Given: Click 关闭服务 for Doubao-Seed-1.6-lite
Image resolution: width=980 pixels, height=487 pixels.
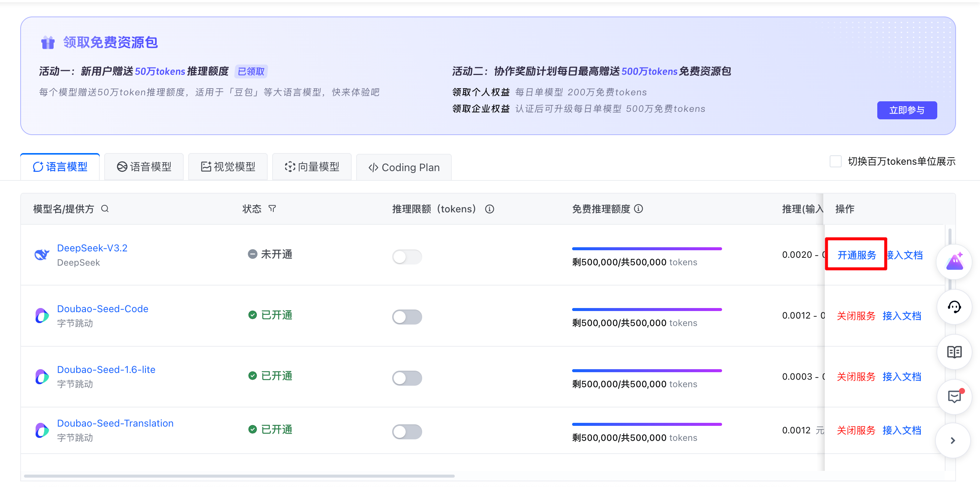Looking at the screenshot, I should coord(856,377).
